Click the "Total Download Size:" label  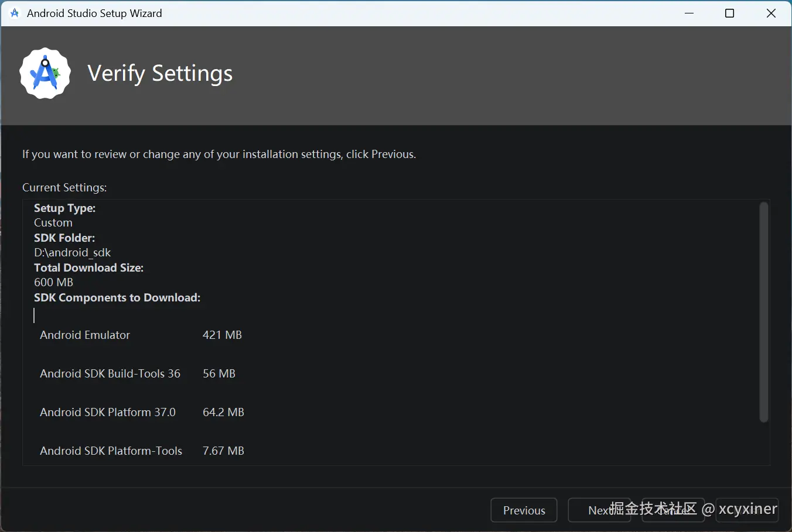[88, 267]
